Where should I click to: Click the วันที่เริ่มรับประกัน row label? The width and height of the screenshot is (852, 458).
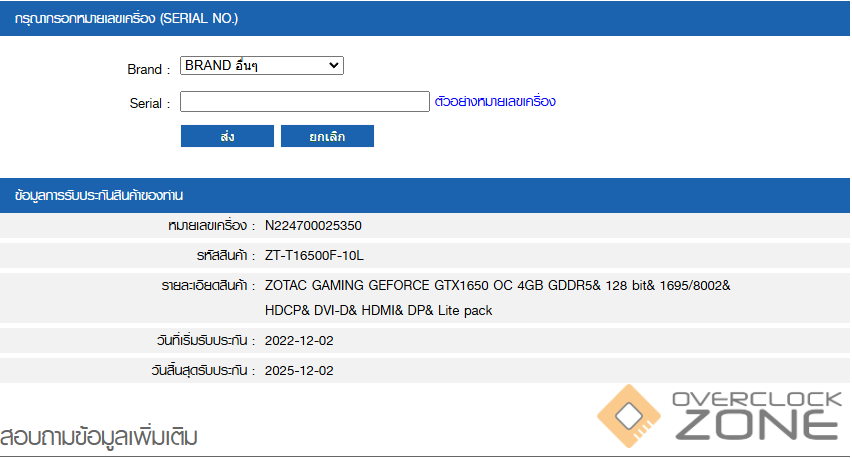coord(205,341)
